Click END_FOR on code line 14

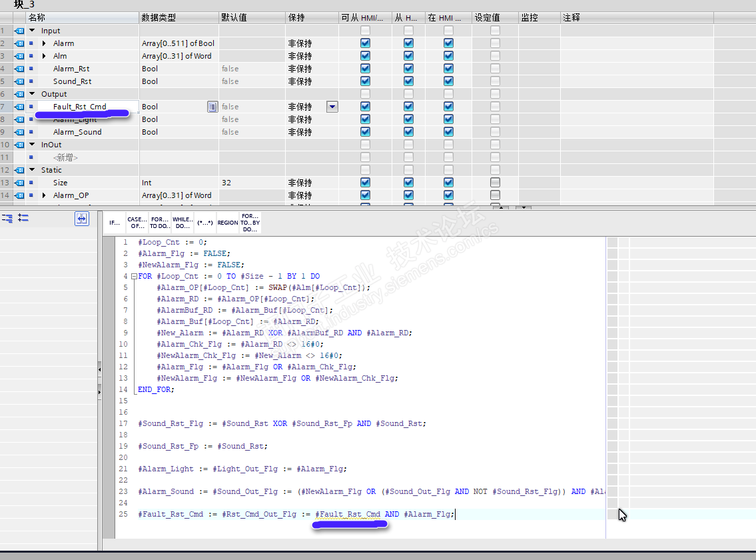tap(156, 389)
